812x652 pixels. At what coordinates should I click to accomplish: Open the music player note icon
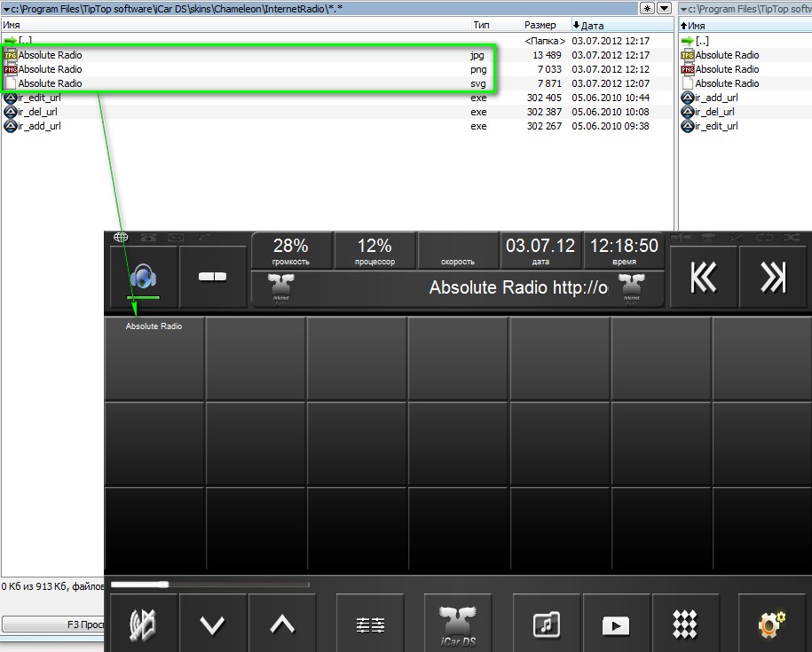click(x=547, y=625)
